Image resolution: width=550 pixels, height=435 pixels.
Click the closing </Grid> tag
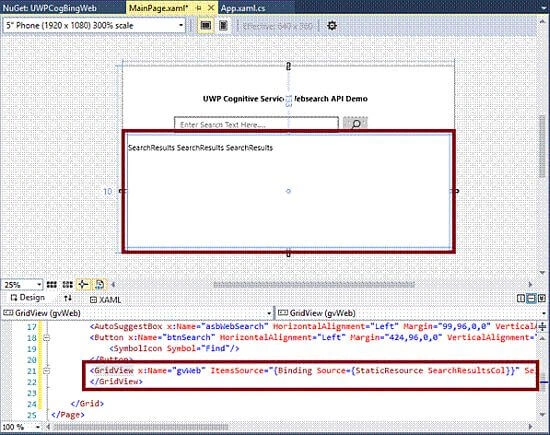click(x=87, y=403)
